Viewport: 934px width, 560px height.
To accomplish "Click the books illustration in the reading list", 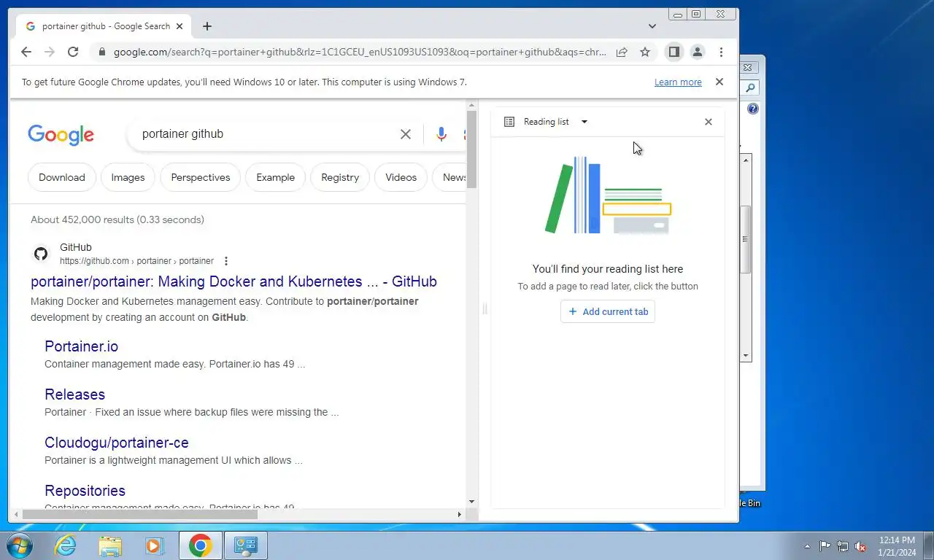I will pos(608,195).
